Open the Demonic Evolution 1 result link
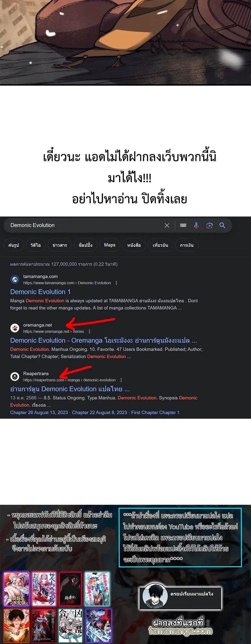This screenshot has height=644, width=251. (x=40, y=292)
